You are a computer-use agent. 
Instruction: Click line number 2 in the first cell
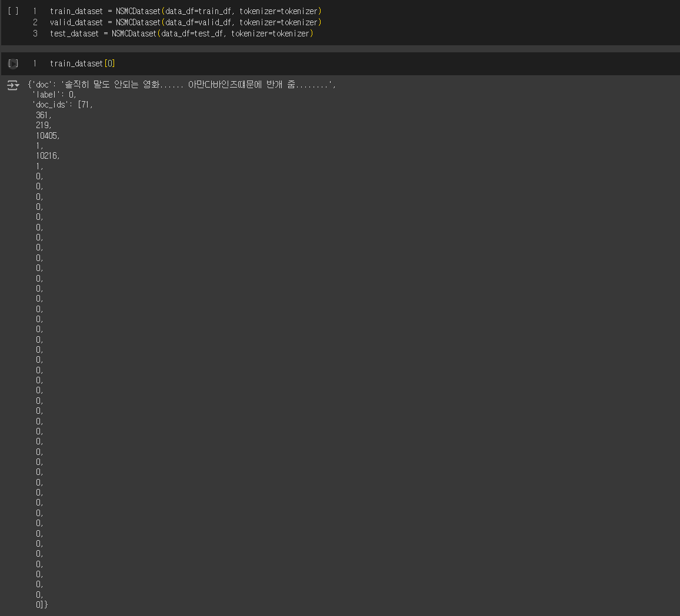point(35,22)
